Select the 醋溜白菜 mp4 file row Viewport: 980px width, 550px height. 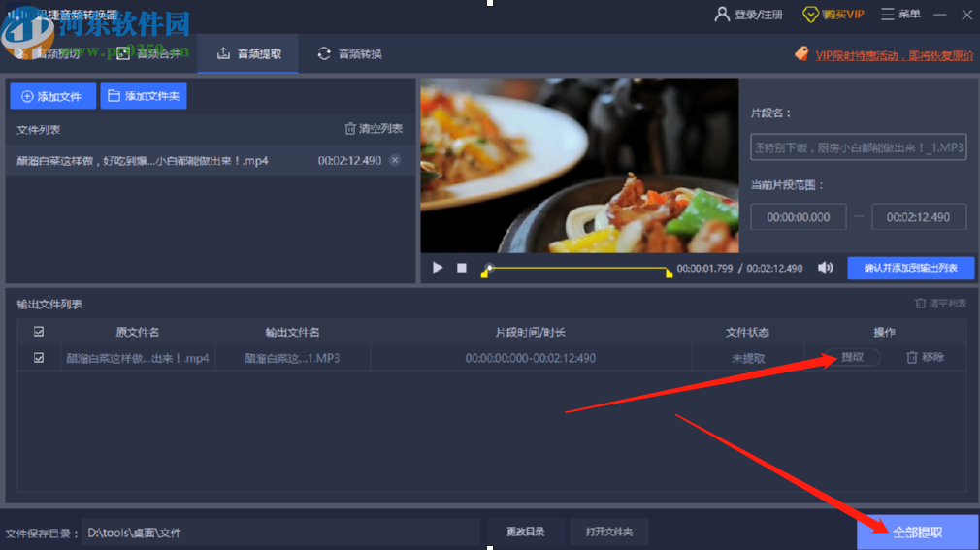click(211, 161)
